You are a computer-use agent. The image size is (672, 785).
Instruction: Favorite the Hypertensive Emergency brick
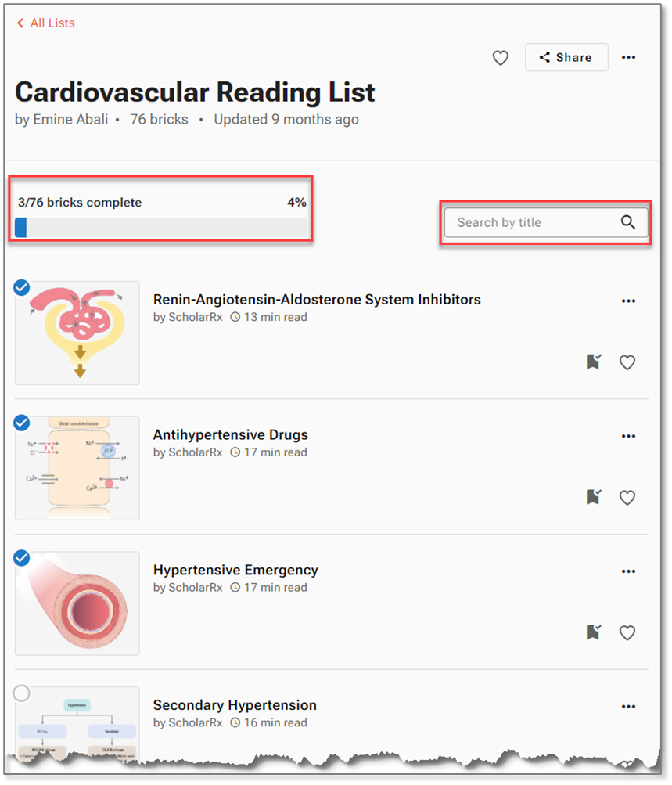click(x=627, y=633)
